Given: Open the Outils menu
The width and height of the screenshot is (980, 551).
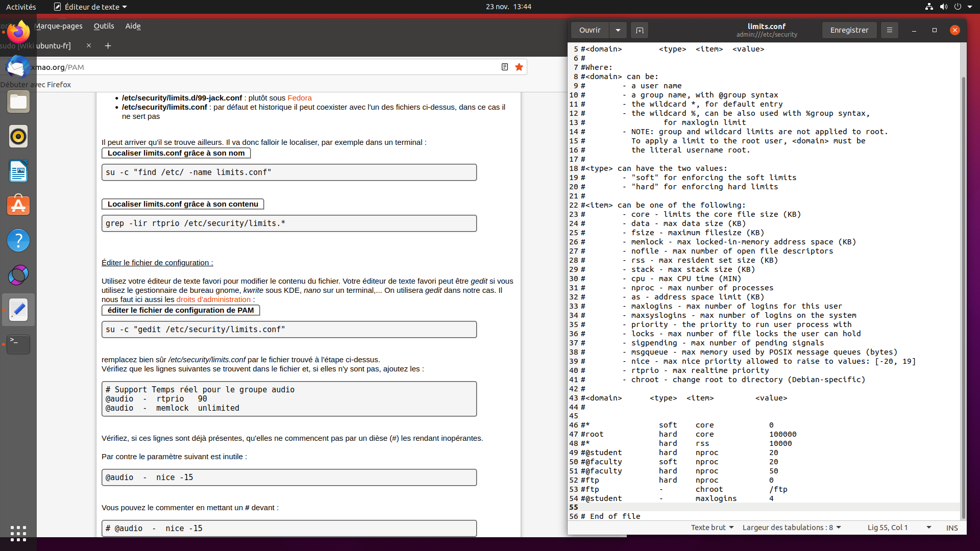Looking at the screenshot, I should click(104, 26).
